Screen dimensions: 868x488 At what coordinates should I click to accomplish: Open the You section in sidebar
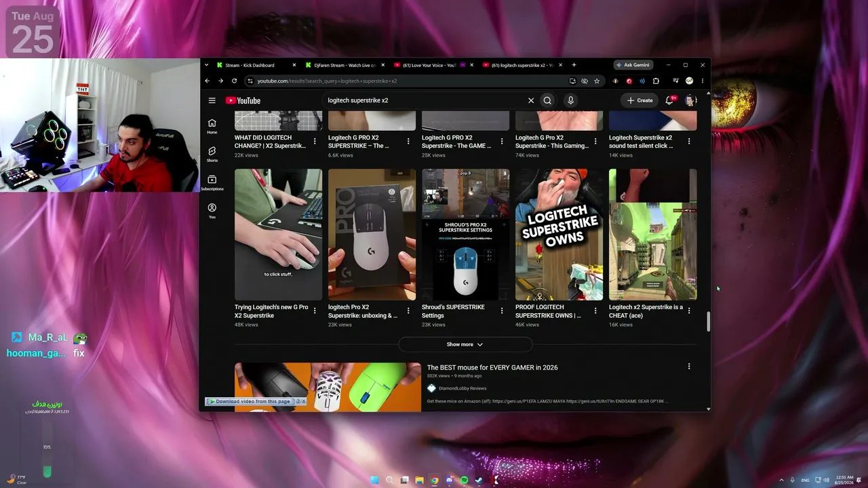click(x=212, y=211)
